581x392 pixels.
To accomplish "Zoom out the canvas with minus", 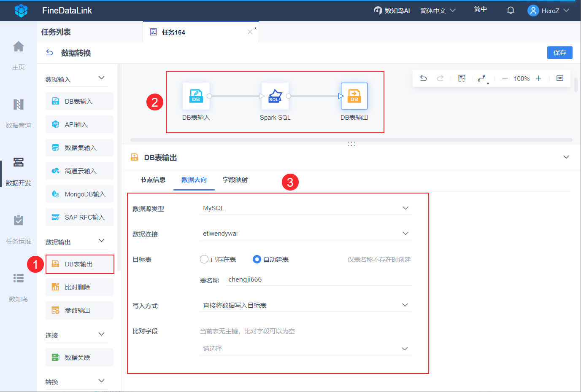I will 505,78.
